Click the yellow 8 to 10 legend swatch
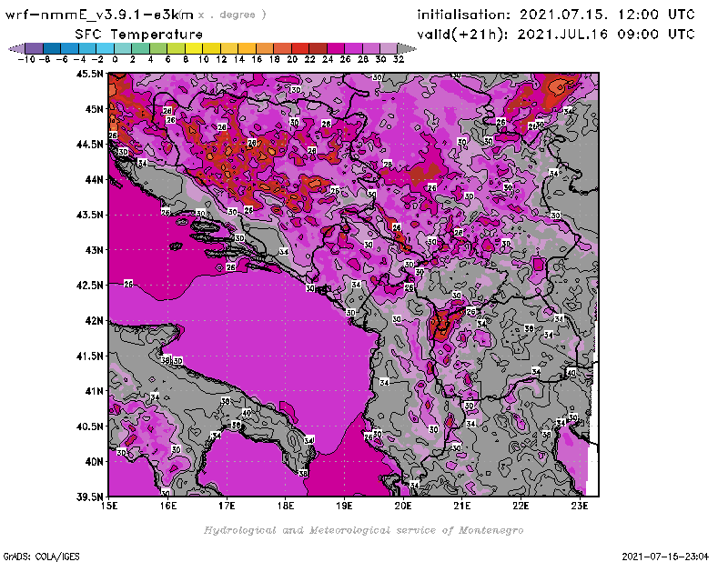The image size is (728, 562). tap(194, 48)
